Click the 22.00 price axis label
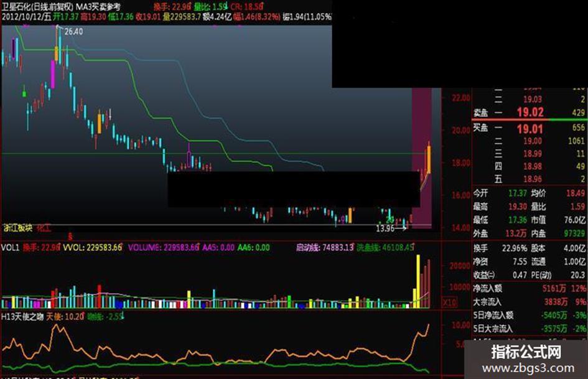588x379 pixels. point(460,98)
